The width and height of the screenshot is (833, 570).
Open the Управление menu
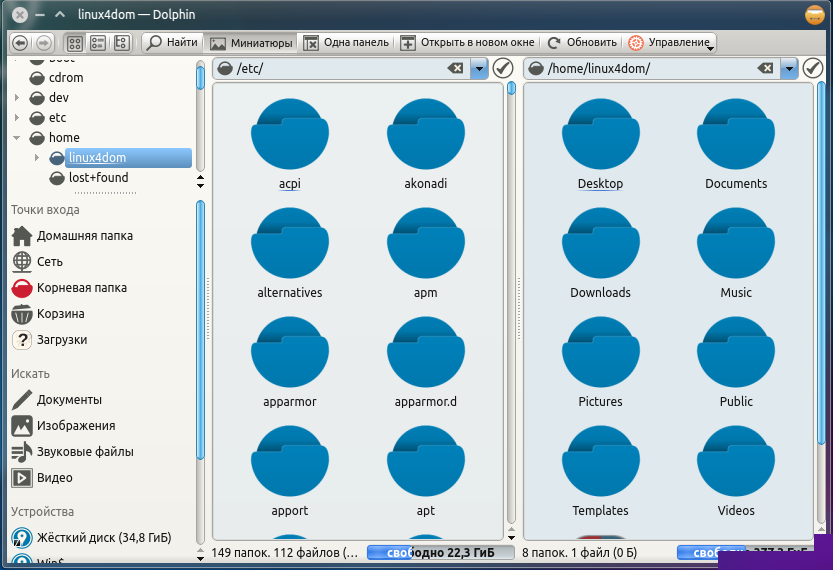[x=671, y=42]
